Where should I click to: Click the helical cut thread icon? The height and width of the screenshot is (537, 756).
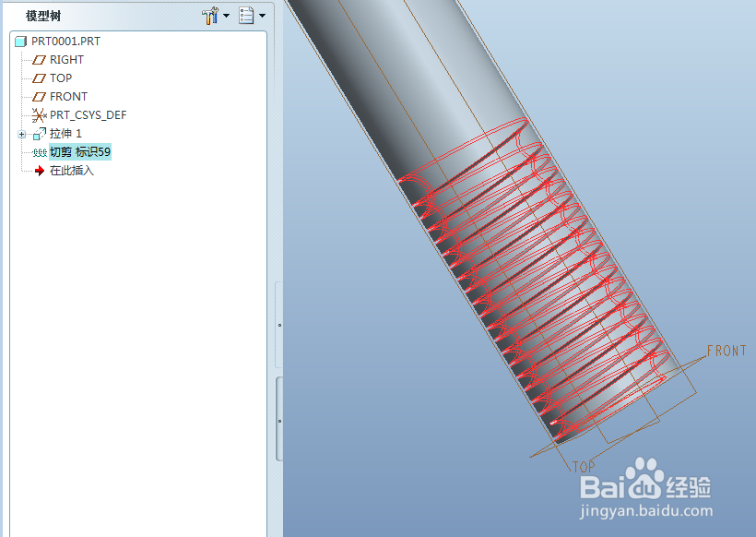pyautogui.click(x=40, y=152)
